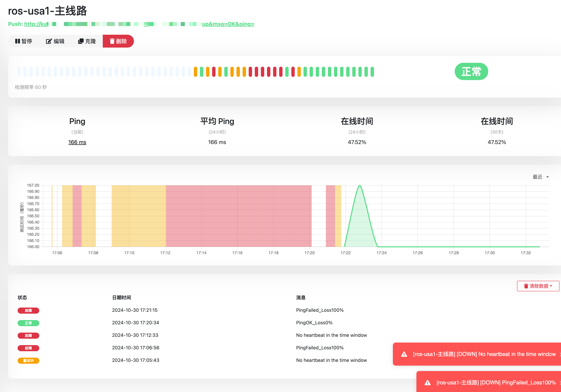Click the edit pencil icon beside 编辑

(49, 41)
